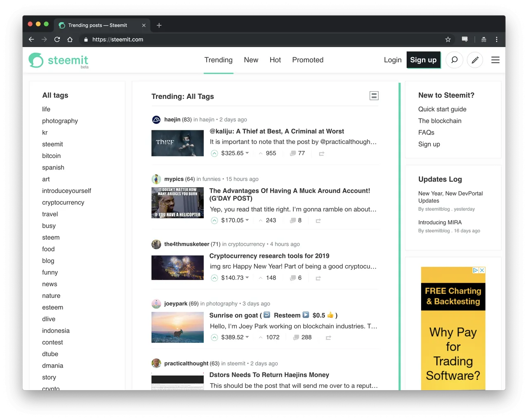The image size is (528, 420).
Task: Go back with the browser arrow
Action: pyautogui.click(x=31, y=40)
